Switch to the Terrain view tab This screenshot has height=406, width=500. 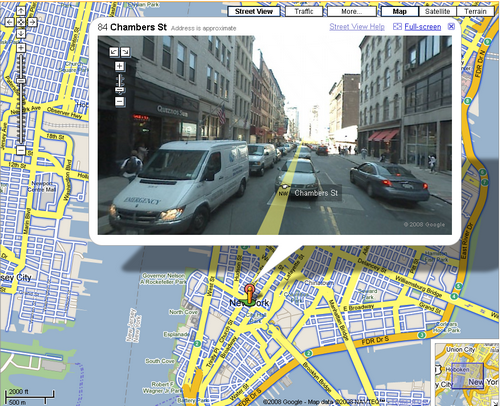475,11
